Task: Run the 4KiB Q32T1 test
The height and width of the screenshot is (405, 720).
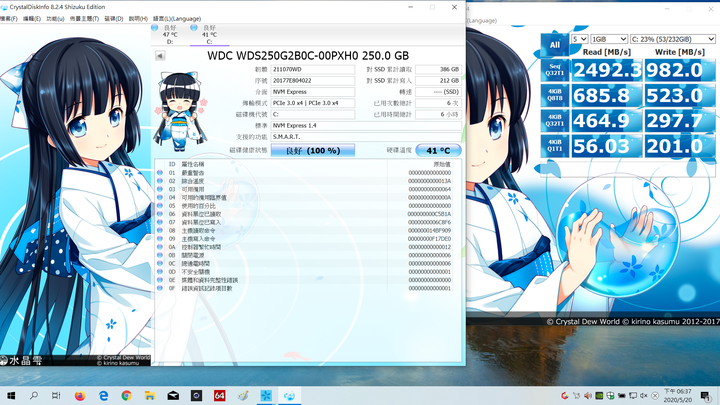Action: point(555,120)
